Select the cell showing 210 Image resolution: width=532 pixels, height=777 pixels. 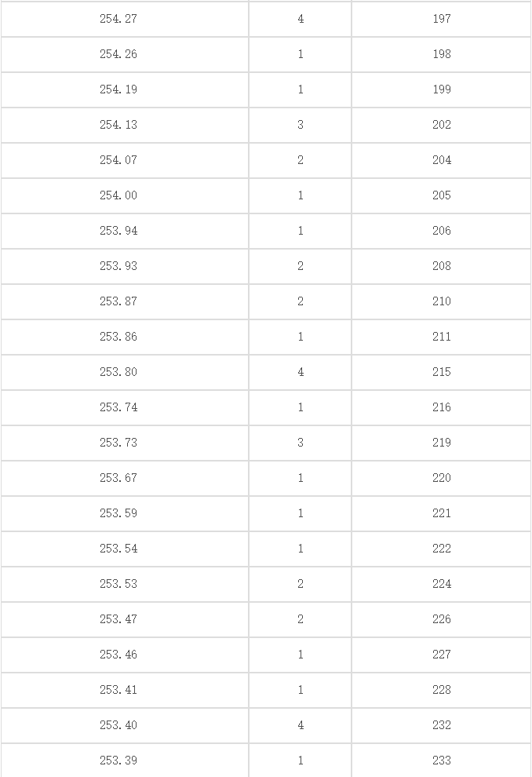point(441,301)
